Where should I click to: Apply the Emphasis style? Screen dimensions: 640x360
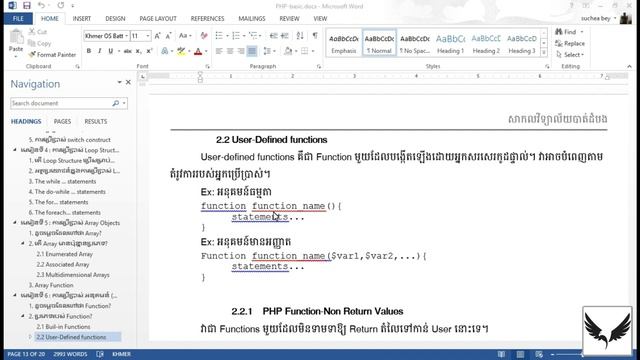[344, 43]
